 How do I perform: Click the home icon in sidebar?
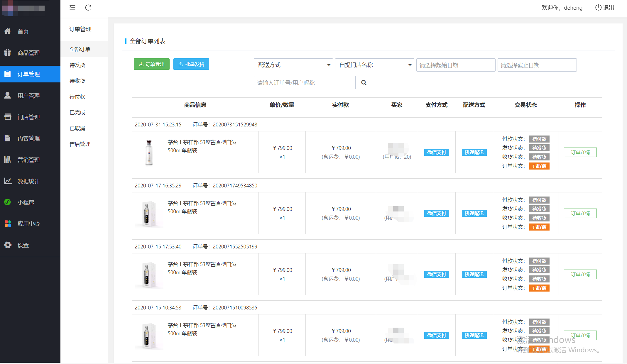click(x=8, y=31)
